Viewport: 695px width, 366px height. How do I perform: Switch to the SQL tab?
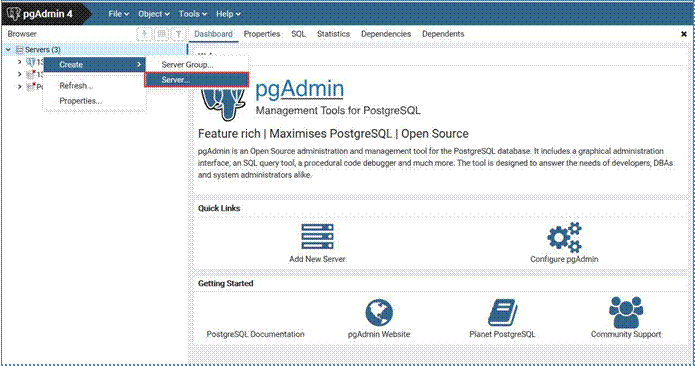[x=298, y=34]
